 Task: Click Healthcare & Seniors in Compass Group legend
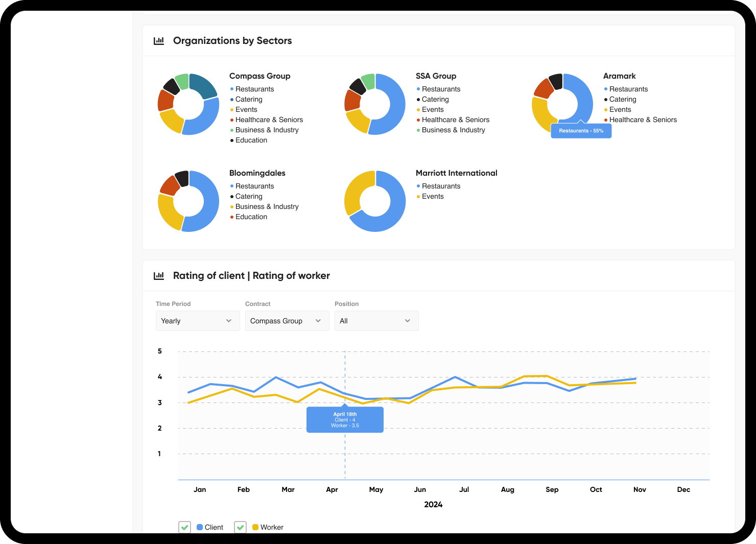click(269, 120)
